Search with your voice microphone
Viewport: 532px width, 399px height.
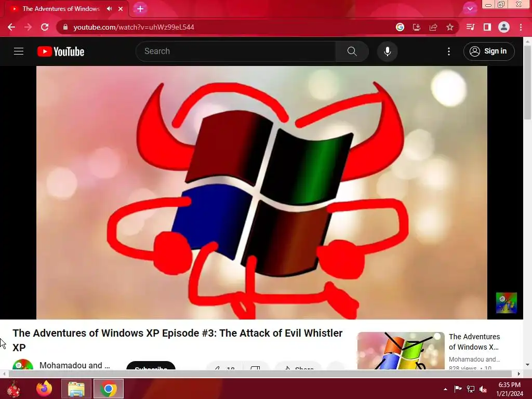(388, 51)
